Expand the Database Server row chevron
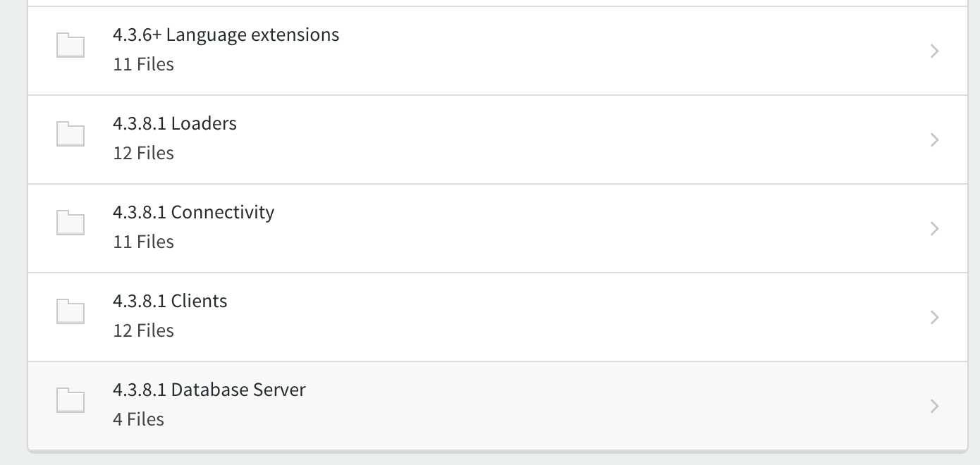 point(935,406)
